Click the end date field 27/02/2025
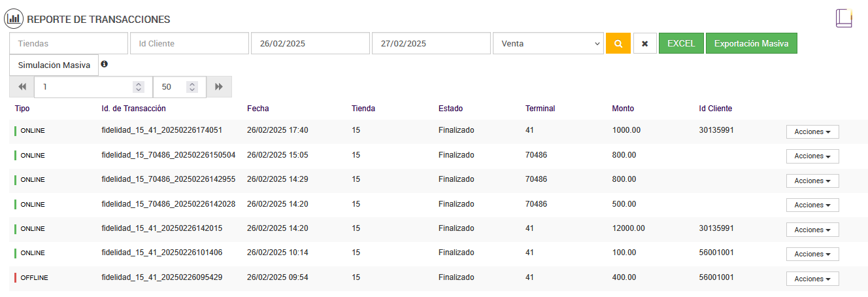This screenshot has width=868, height=297. pos(431,44)
